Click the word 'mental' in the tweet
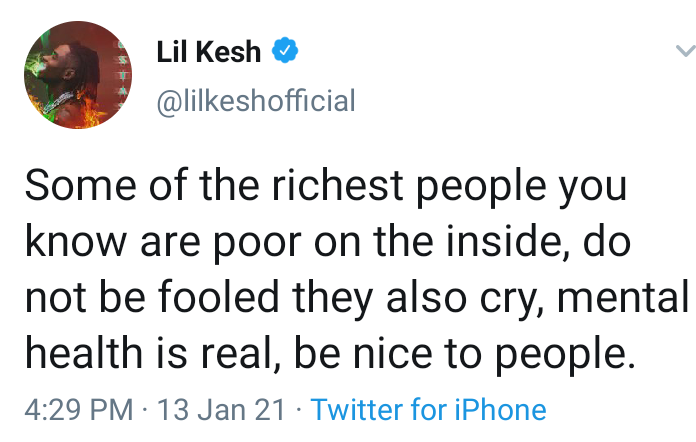This screenshot has width=696, height=442. (x=623, y=296)
